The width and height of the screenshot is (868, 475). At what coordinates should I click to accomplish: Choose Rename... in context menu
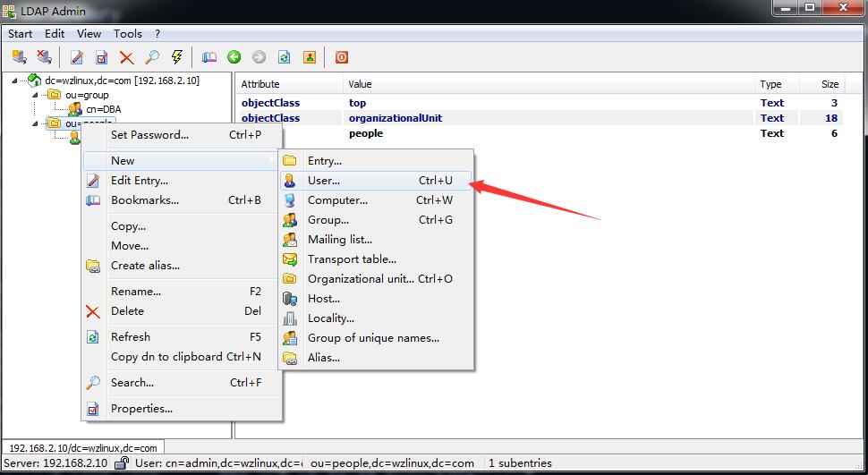[182, 292]
